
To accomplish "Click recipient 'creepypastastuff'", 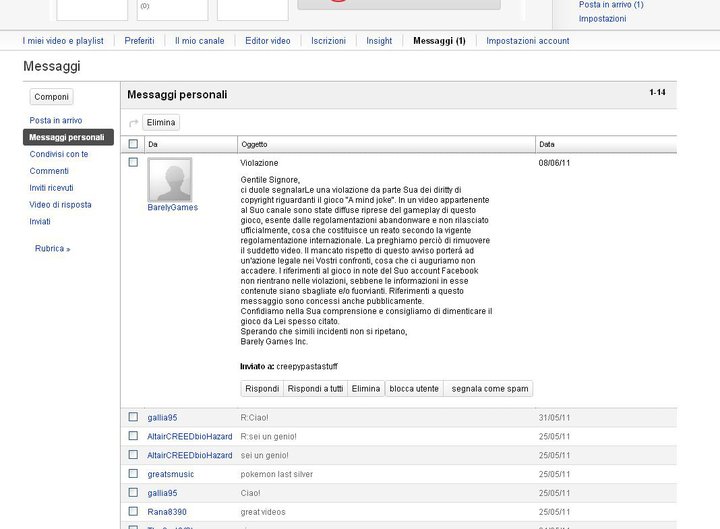I will coord(307,366).
